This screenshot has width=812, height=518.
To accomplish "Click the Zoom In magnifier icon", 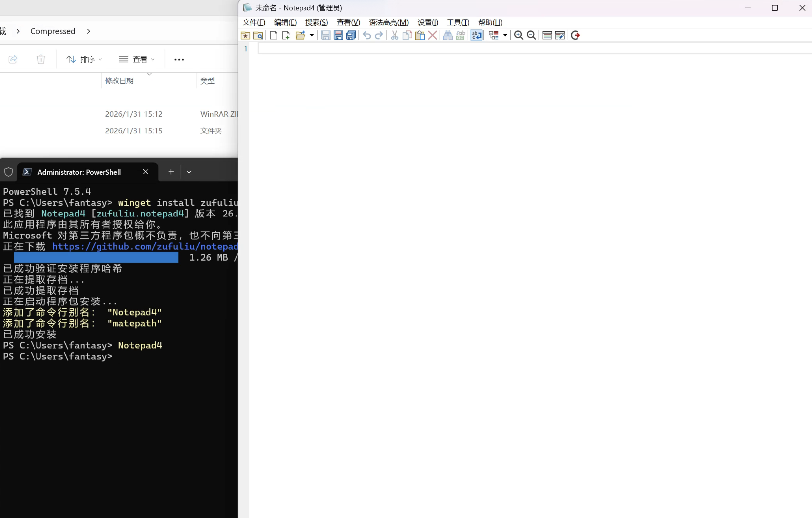I will tap(519, 35).
